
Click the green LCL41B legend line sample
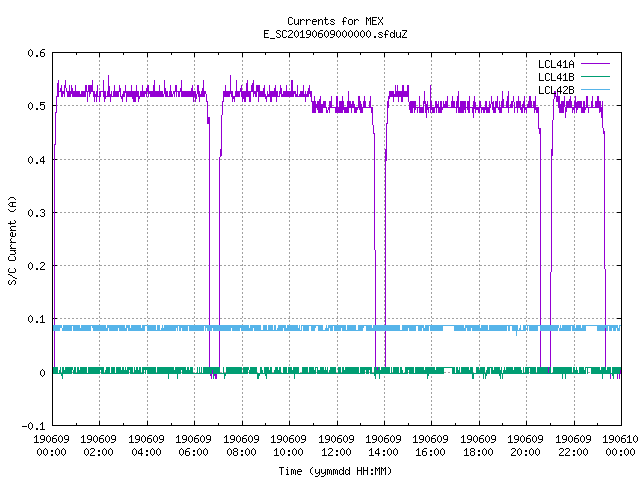tap(595, 76)
